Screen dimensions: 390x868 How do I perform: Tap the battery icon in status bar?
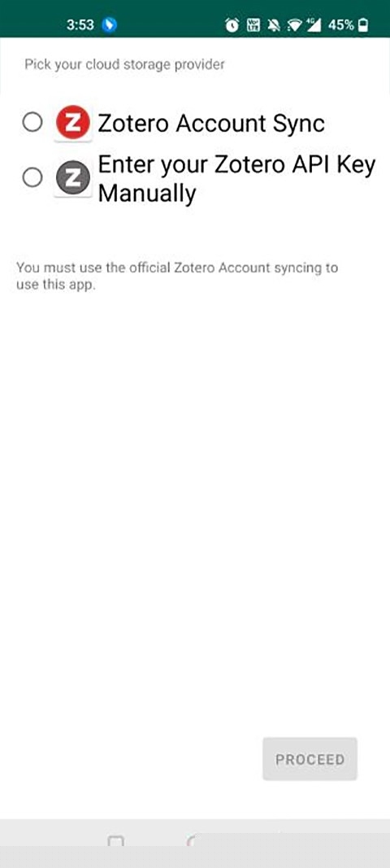363,25
